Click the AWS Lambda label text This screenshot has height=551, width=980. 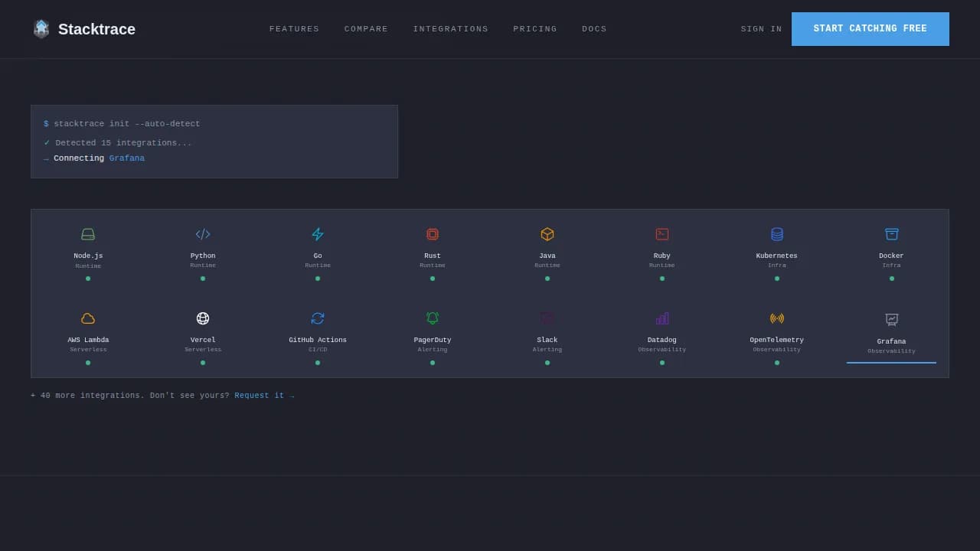(x=88, y=340)
